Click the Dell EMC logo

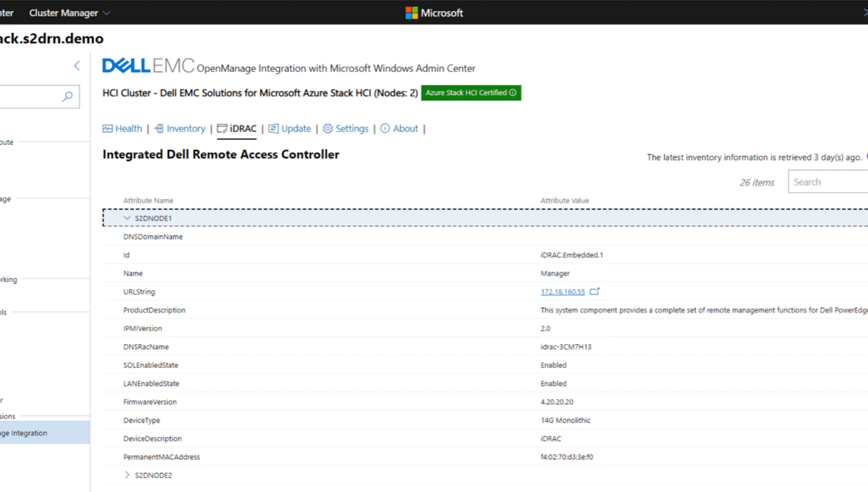pyautogui.click(x=148, y=66)
